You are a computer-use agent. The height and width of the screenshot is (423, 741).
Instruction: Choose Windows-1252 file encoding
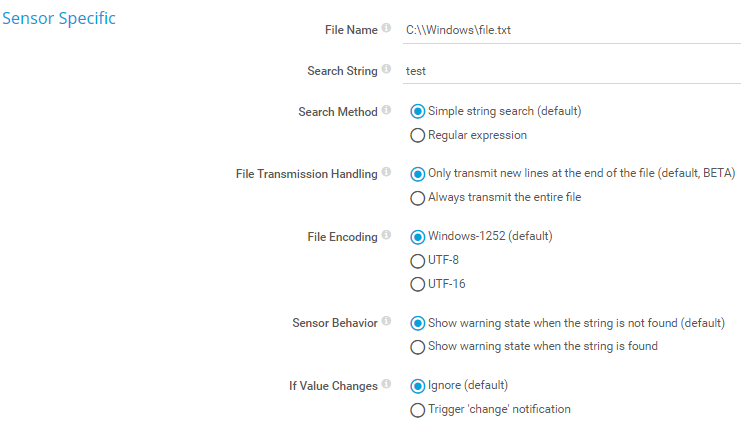[418, 236]
